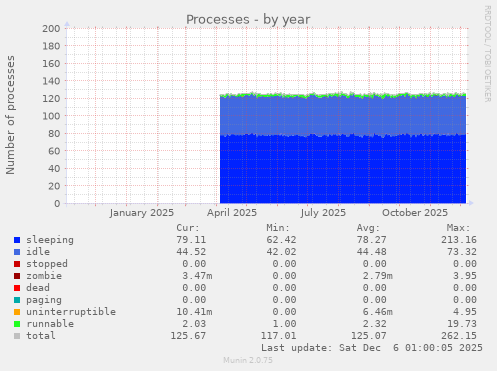Click the 'zombie' legend label

pos(44,276)
